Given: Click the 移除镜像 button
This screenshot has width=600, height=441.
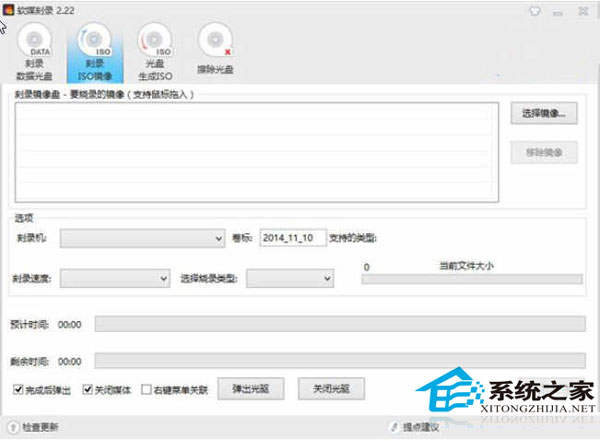Looking at the screenshot, I should [544, 152].
